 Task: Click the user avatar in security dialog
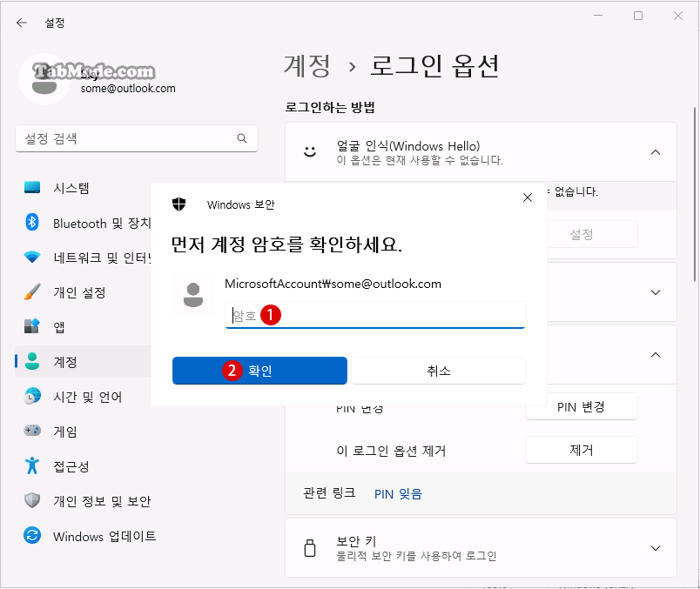pyautogui.click(x=193, y=295)
